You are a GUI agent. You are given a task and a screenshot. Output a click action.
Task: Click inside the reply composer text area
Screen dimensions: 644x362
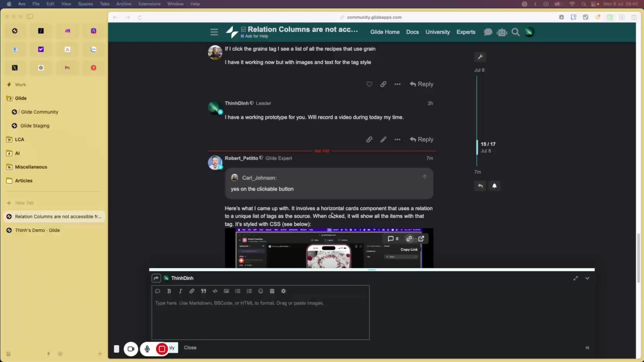tap(260, 318)
